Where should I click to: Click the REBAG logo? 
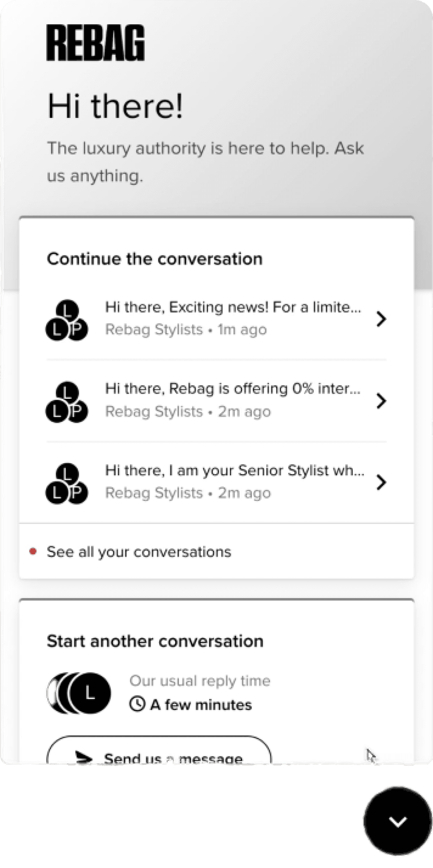95,43
